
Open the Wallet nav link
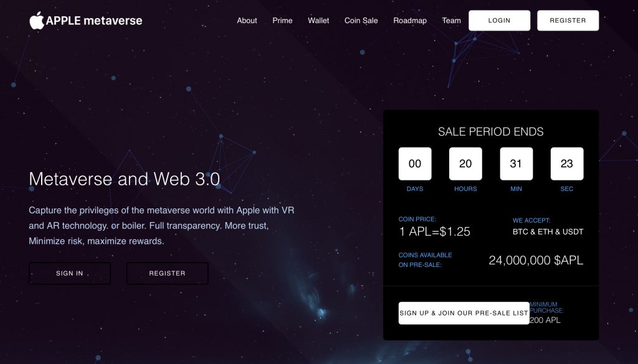tap(318, 21)
